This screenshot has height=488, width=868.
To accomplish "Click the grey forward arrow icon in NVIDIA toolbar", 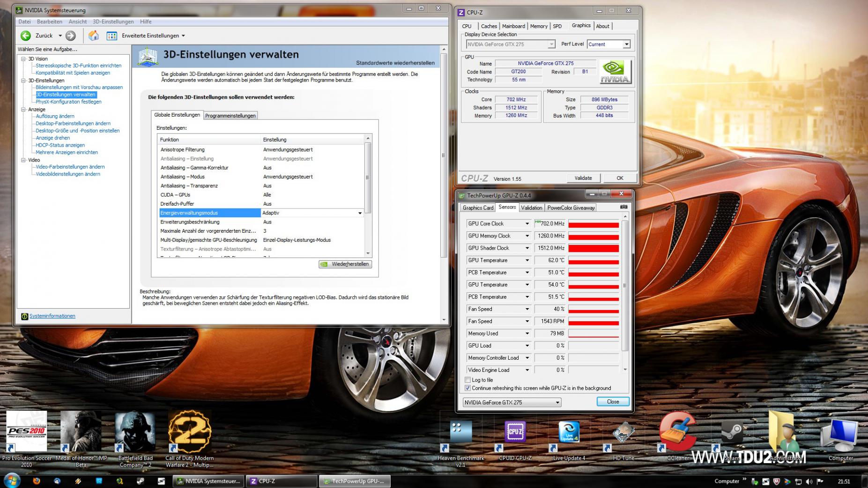I will tap(71, 36).
